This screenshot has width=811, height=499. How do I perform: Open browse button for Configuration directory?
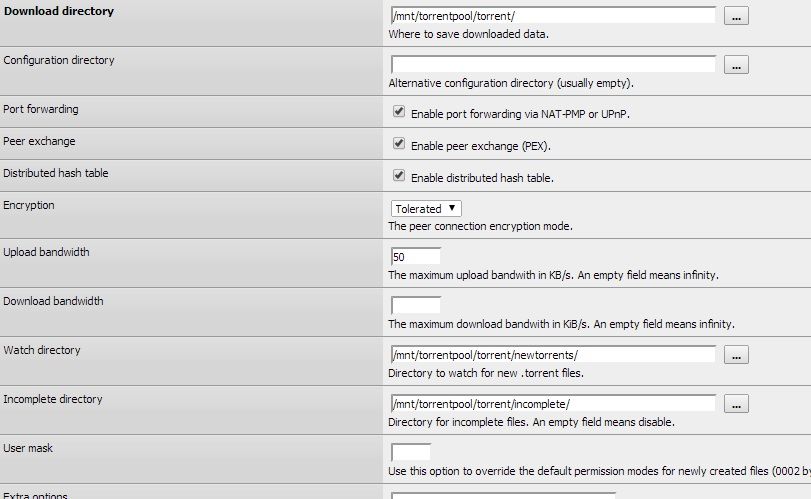pos(736,65)
